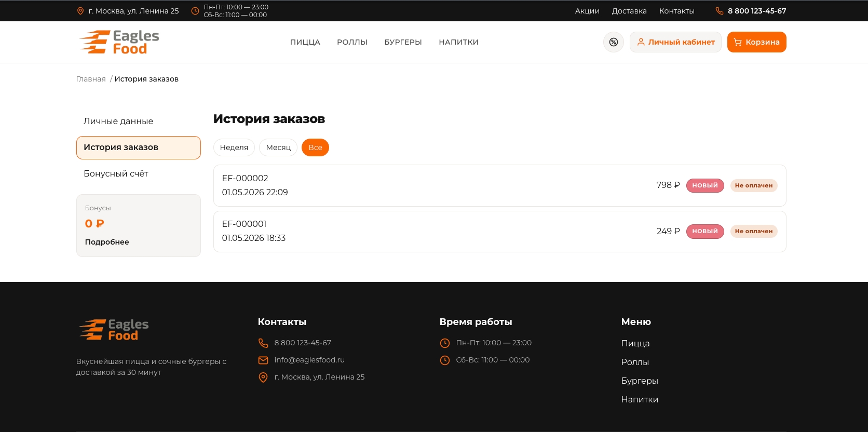
Task: Click the date 01.05.2026 18:33
Action: coord(254,238)
